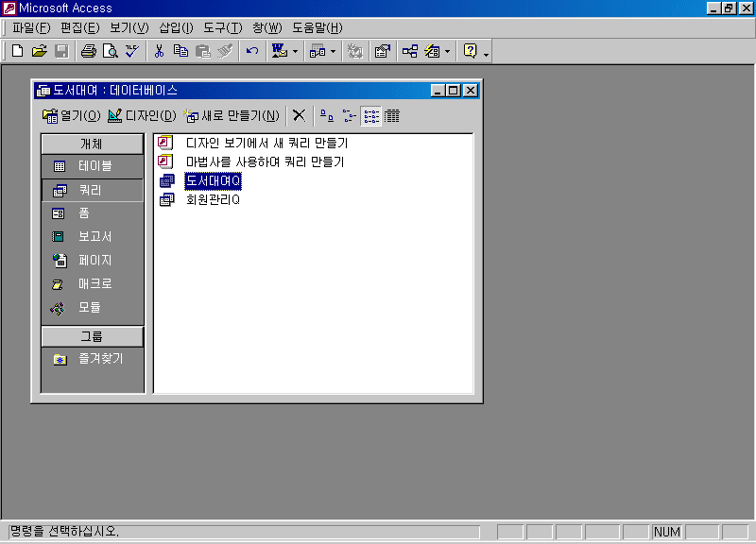Click the Save diskette toolbar icon

click(61, 51)
